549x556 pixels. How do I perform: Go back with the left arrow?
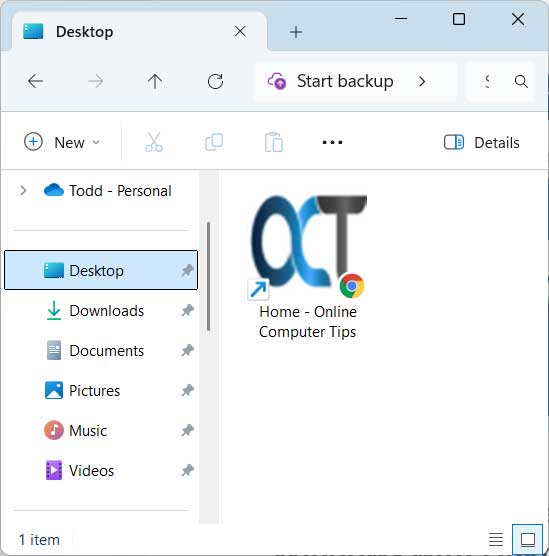[35, 82]
